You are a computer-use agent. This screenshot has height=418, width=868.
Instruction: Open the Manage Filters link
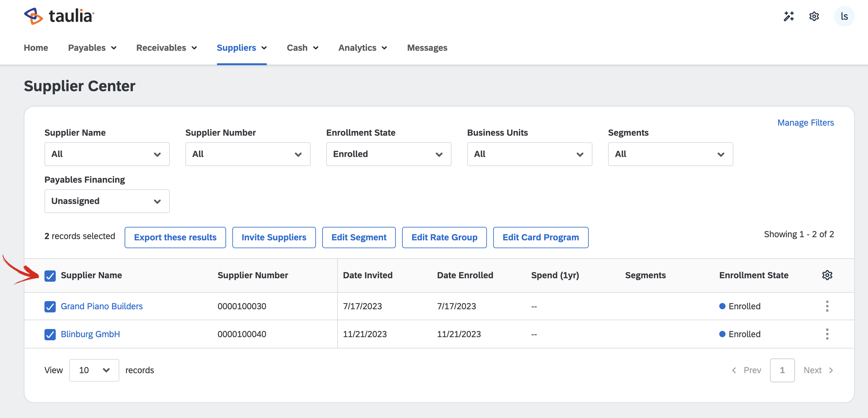pos(805,123)
